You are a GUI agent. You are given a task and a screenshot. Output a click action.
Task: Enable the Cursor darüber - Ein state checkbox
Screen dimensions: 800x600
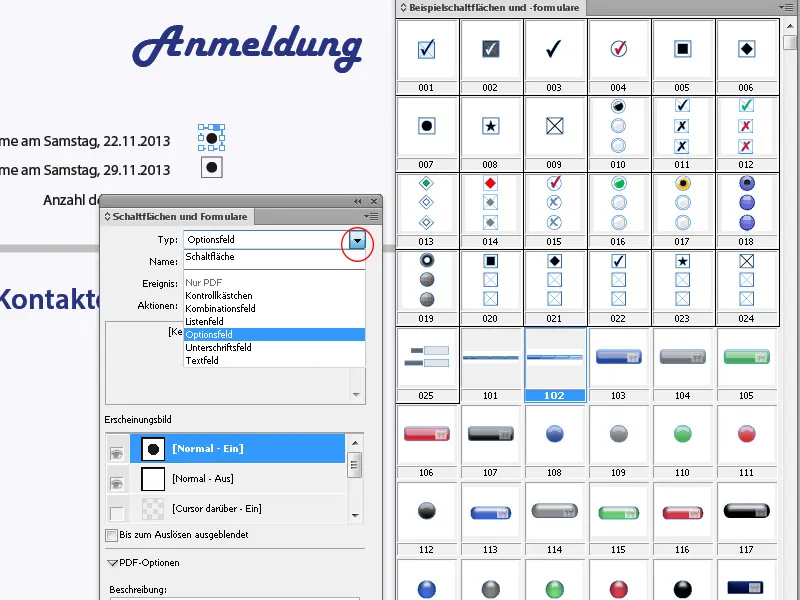coord(117,513)
